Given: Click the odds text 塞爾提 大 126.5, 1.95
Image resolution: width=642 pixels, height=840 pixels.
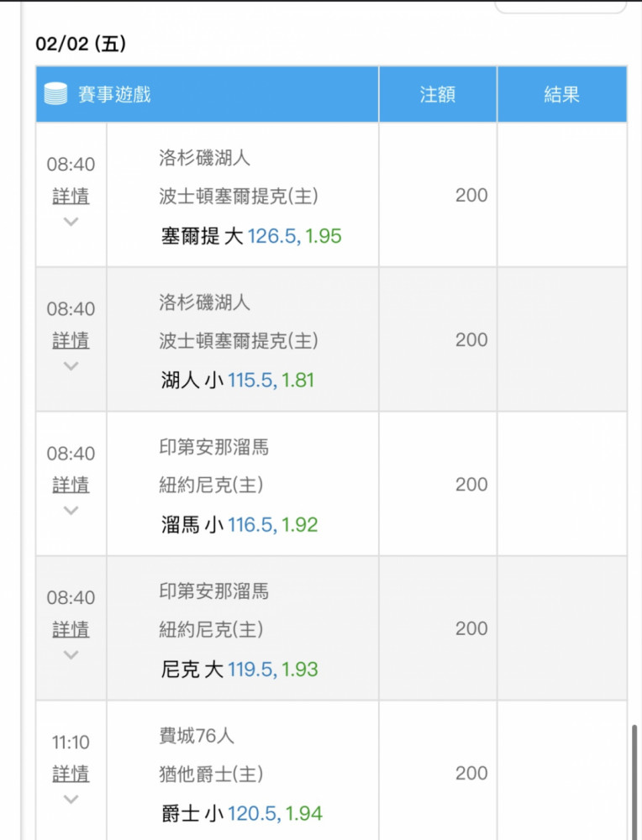Looking at the screenshot, I should pyautogui.click(x=250, y=236).
